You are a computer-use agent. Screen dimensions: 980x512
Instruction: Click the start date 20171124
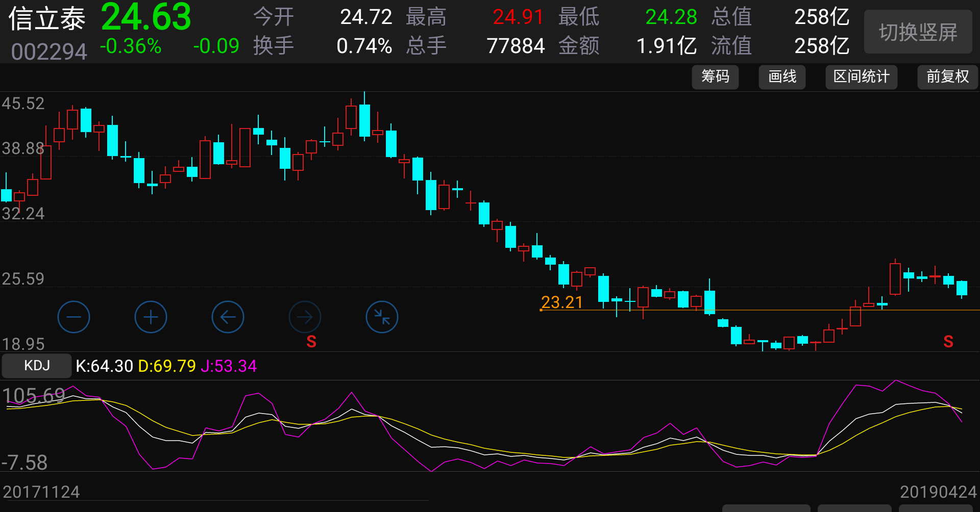click(x=41, y=492)
